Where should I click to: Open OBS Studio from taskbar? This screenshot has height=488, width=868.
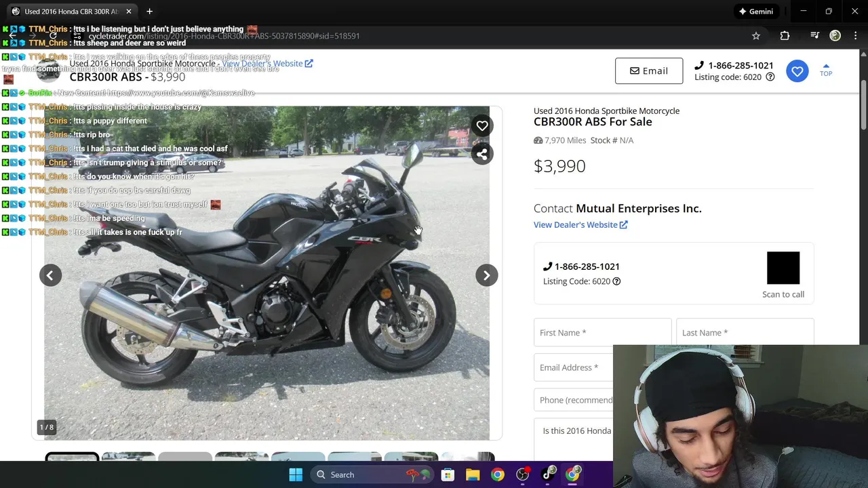(x=523, y=474)
